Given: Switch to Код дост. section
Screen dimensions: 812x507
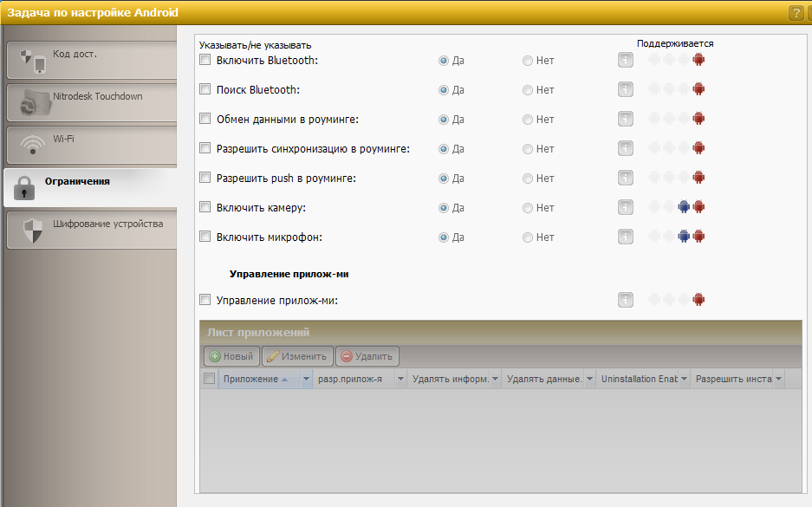Looking at the screenshot, I should 92,60.
